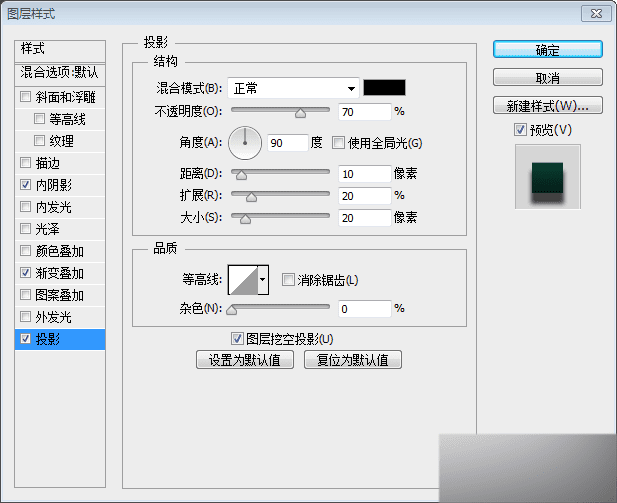This screenshot has height=503, width=617.
Task: Open the 纹理 settings page
Action: click(61, 141)
